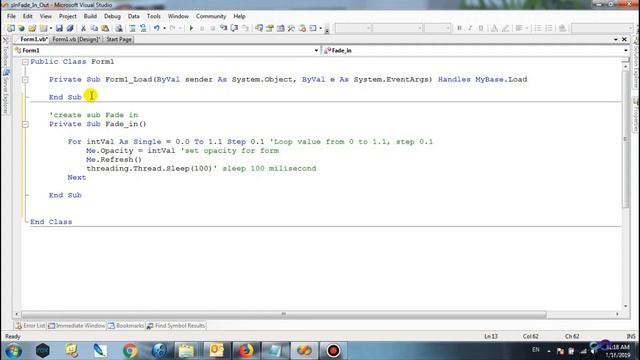Close the active document with X button
The image size is (640, 360).
click(624, 40)
